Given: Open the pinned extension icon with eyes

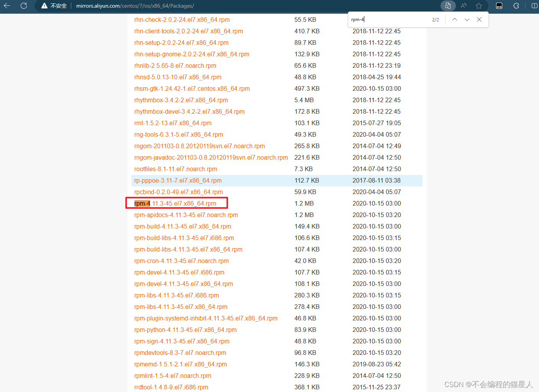Looking at the screenshot, I should click(x=499, y=6).
